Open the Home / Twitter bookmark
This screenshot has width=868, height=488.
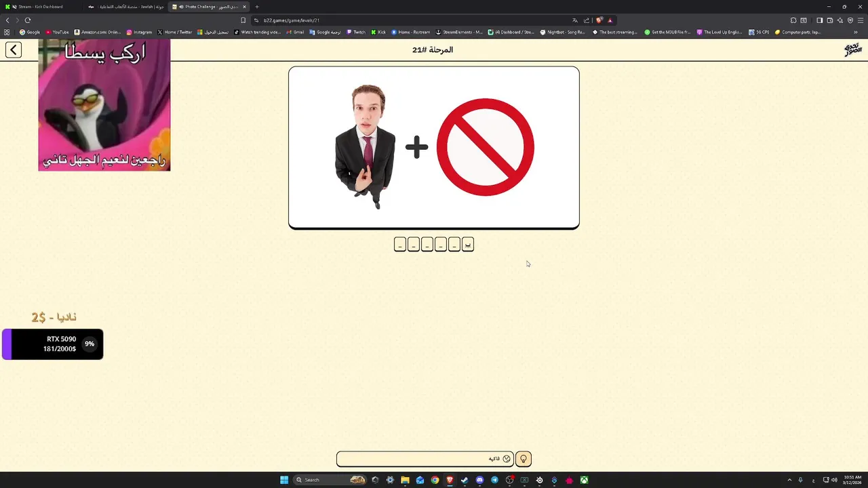point(175,32)
